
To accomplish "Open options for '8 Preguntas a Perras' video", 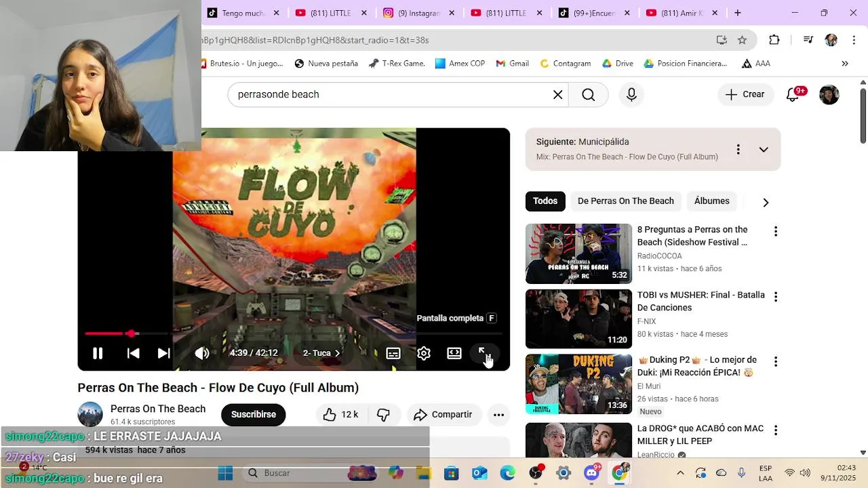I will tap(776, 232).
